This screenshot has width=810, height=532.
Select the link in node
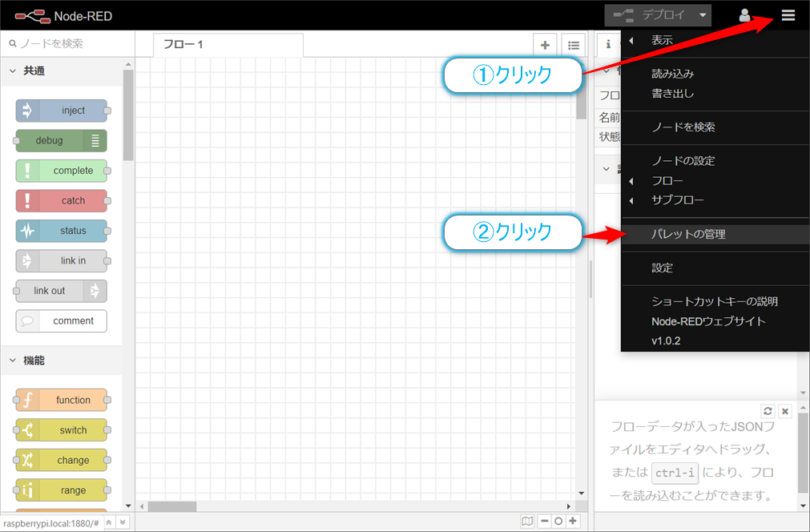click(62, 260)
